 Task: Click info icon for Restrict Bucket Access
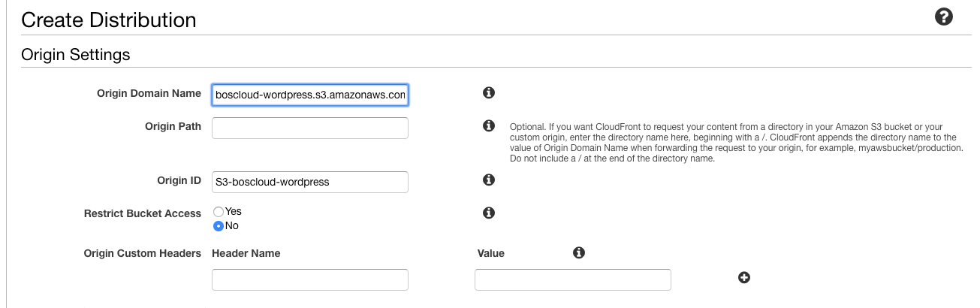point(488,213)
